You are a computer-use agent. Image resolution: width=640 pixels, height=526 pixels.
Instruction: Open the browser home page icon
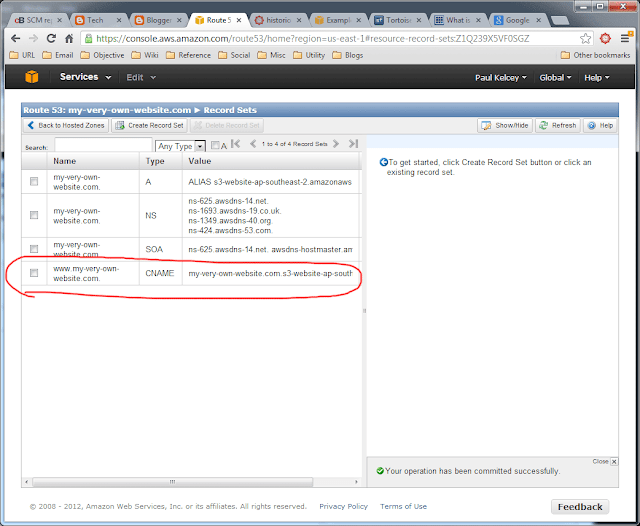[x=69, y=38]
